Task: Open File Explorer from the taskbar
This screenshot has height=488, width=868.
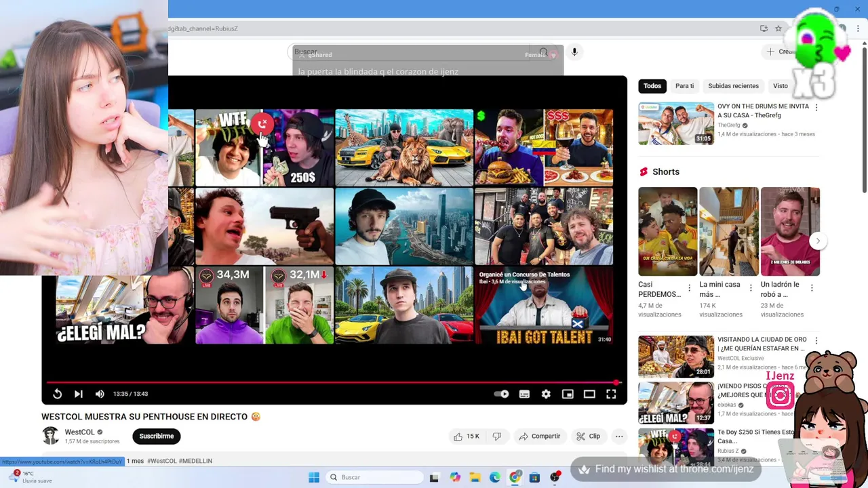Action: (x=475, y=477)
